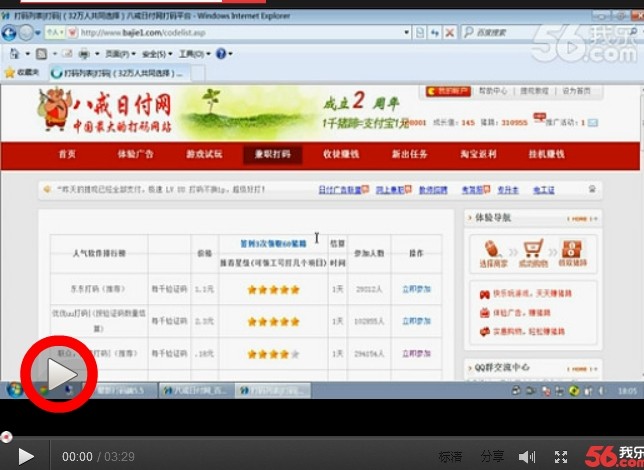Expand the address bar history dropdown
Image resolution: width=644 pixels, height=470 pixels.
click(406, 32)
